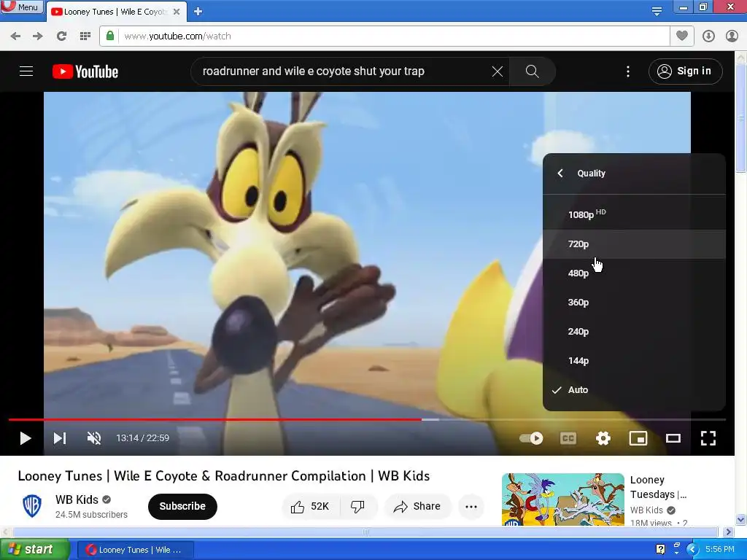Bookmark page with heart icon

pyautogui.click(x=682, y=36)
